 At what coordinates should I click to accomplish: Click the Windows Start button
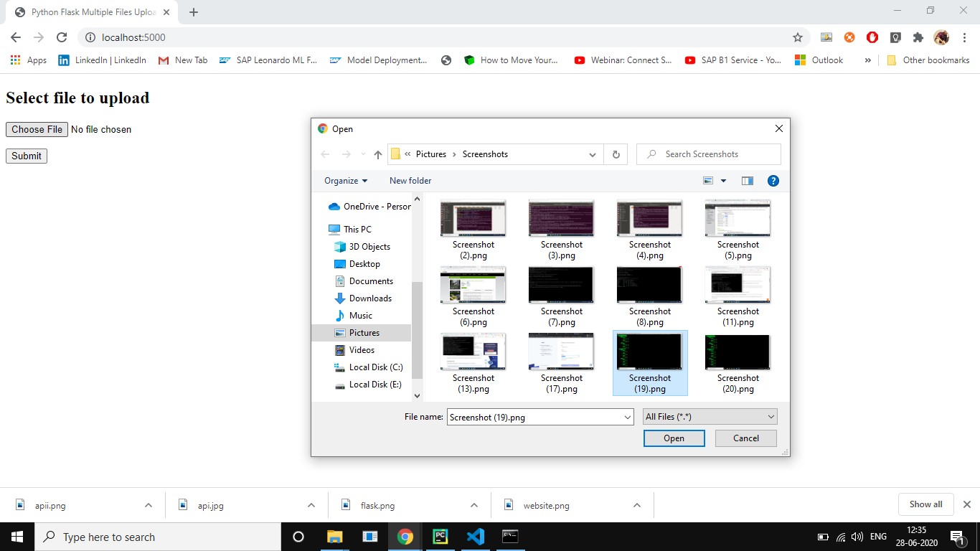pyautogui.click(x=17, y=537)
